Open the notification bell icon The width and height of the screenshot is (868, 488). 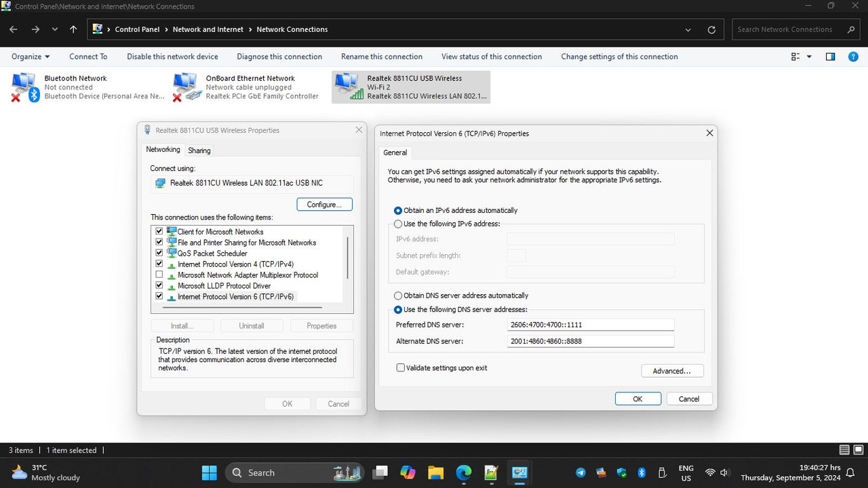(x=850, y=472)
